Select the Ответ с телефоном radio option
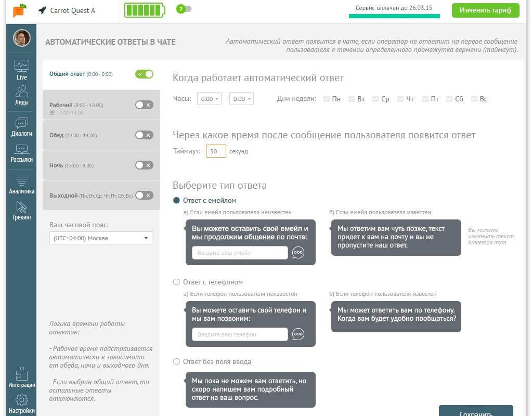This screenshot has width=532, height=416. click(176, 282)
